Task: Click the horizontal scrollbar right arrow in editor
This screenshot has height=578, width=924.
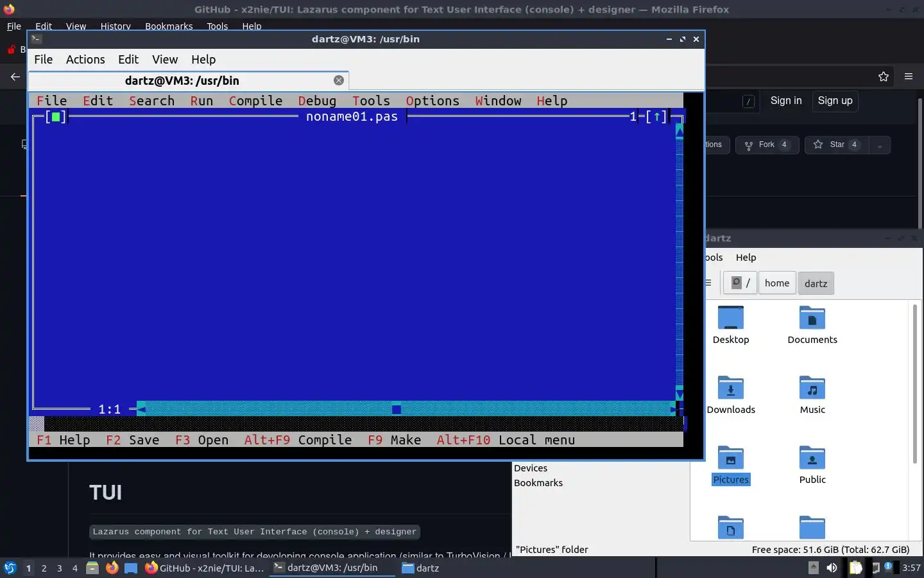Action: pos(672,409)
